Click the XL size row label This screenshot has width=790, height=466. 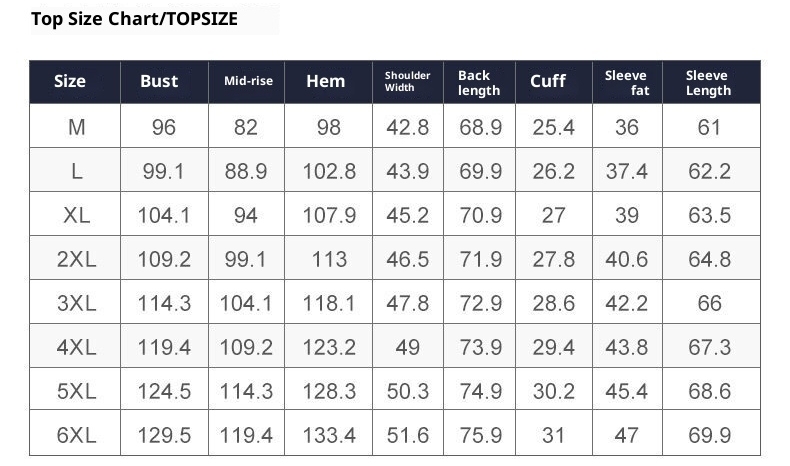pos(76,215)
